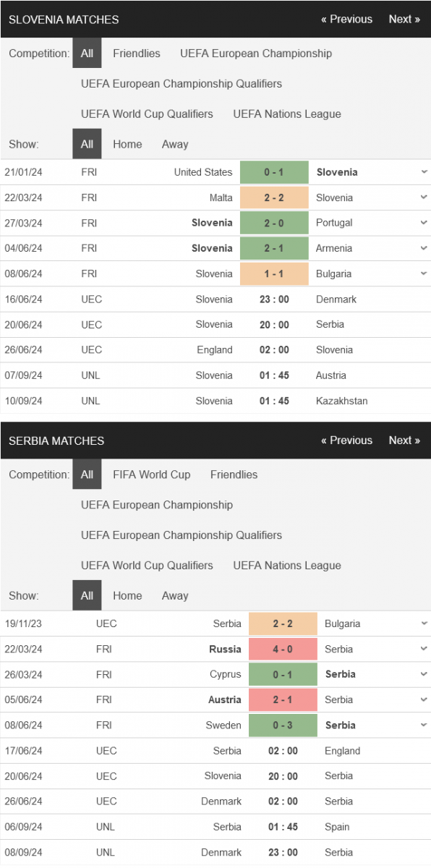Screen dimensions: 431x868
Task: Expand Slovenia vs Portugal row arrow
Action: [423, 223]
